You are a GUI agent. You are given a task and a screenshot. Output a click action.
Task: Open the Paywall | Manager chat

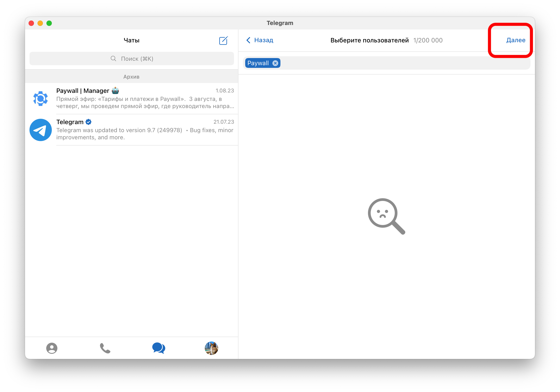point(145,98)
